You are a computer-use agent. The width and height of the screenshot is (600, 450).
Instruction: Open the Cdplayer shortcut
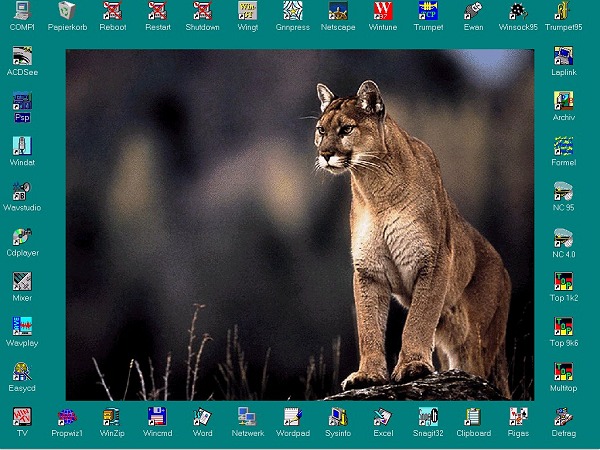21,237
